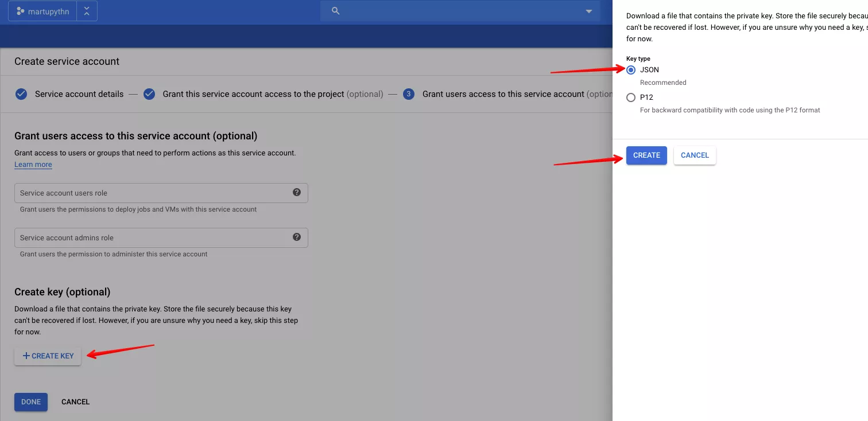Click the Service account details step checkmark
The image size is (868, 421).
tap(21, 94)
